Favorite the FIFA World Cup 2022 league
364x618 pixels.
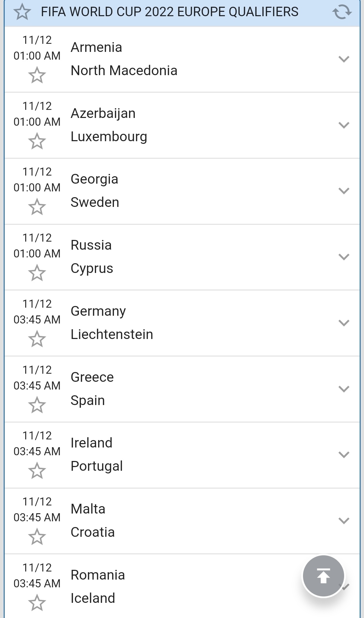(x=22, y=12)
